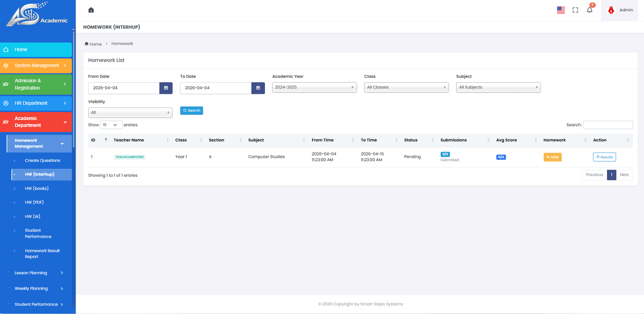Go to Previous page
644x314 pixels.
594,175
